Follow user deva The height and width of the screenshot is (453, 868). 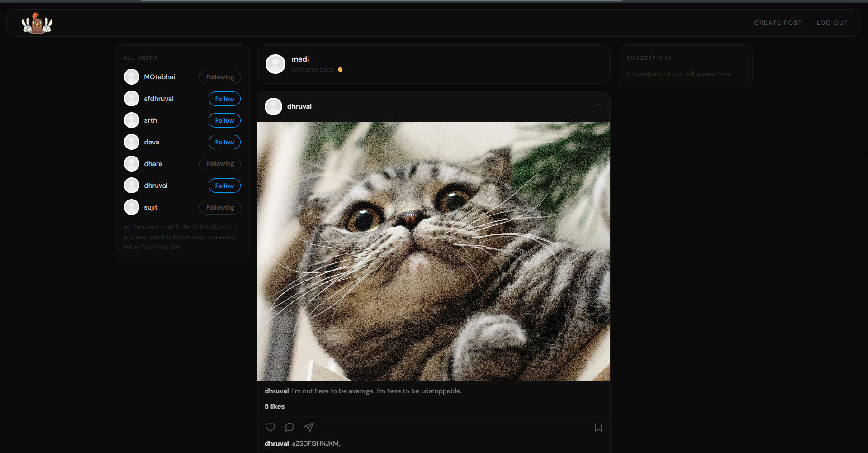pos(224,142)
